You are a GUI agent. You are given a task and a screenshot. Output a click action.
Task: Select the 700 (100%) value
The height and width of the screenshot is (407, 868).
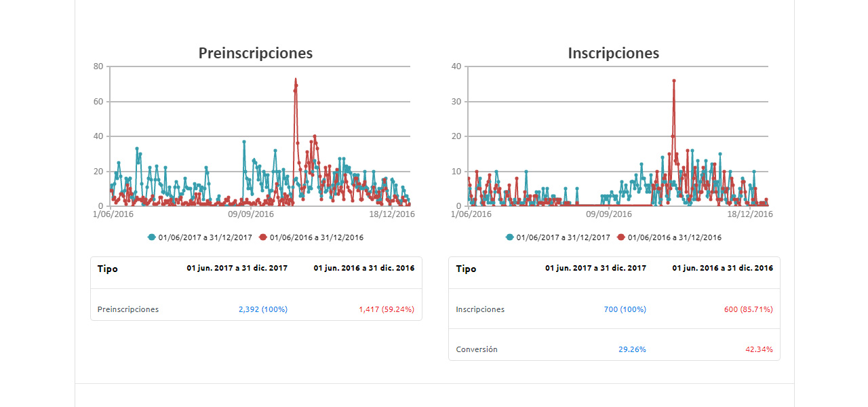coord(625,309)
